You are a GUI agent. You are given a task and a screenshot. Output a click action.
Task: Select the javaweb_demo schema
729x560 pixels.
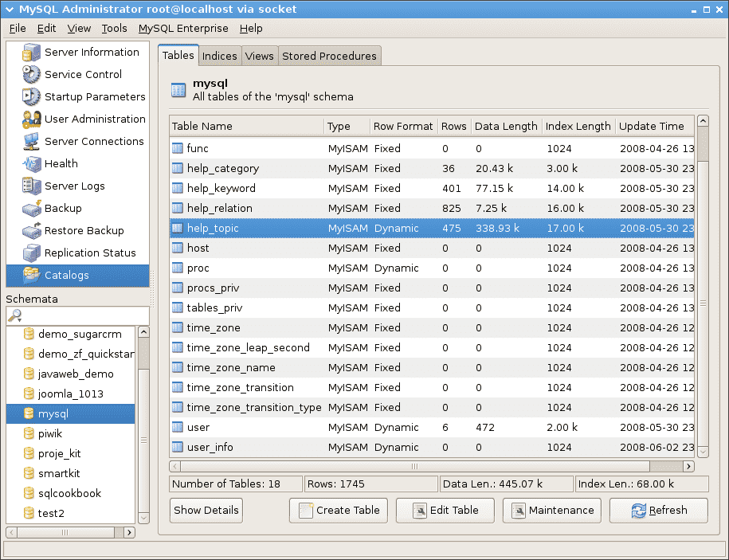click(71, 374)
